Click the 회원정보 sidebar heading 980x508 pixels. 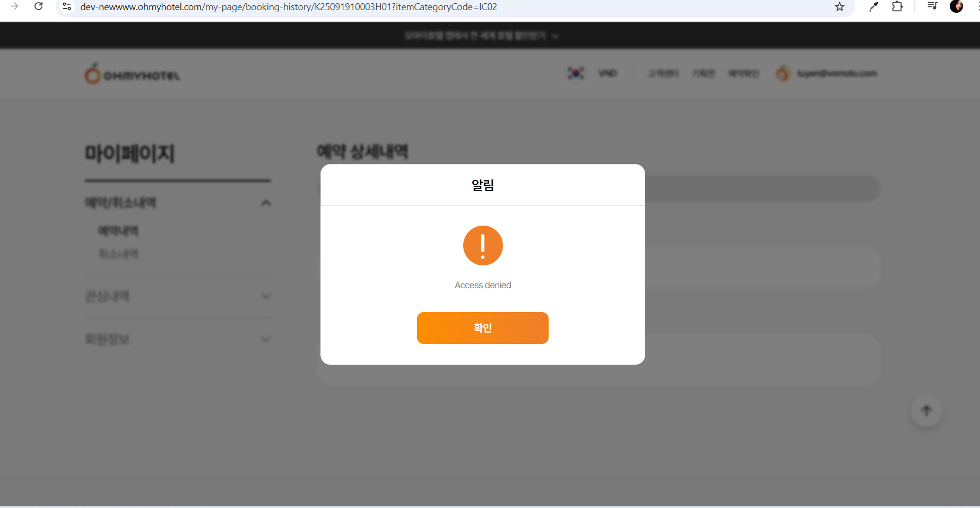pos(107,339)
